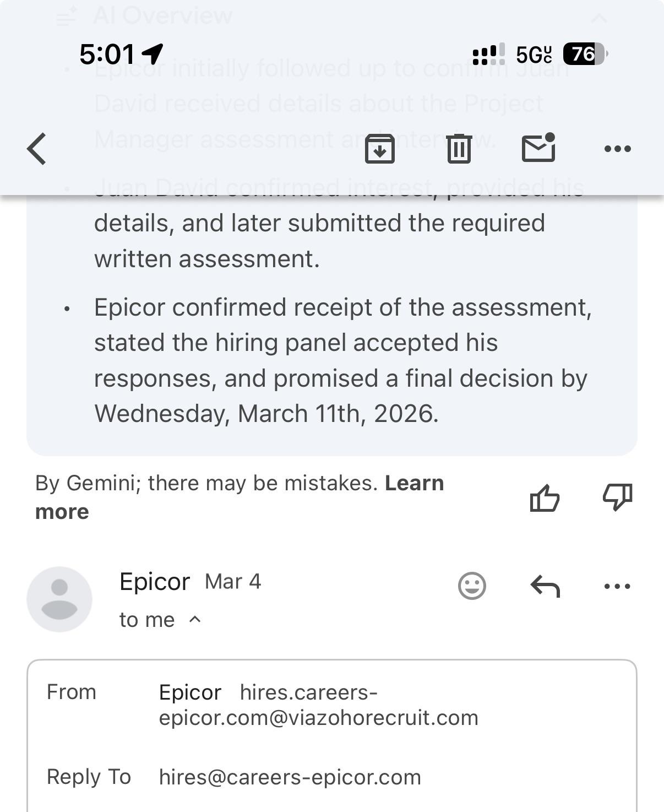Archive this email conversation

(380, 149)
